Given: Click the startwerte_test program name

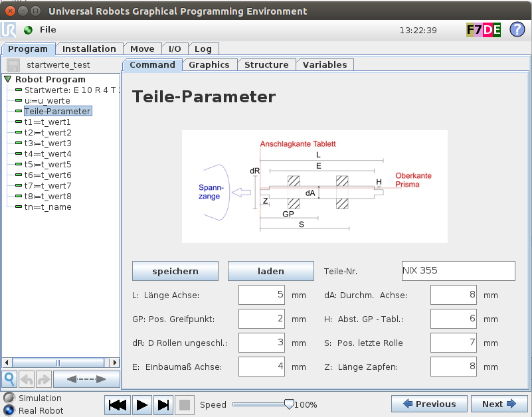Looking at the screenshot, I should tap(58, 65).
